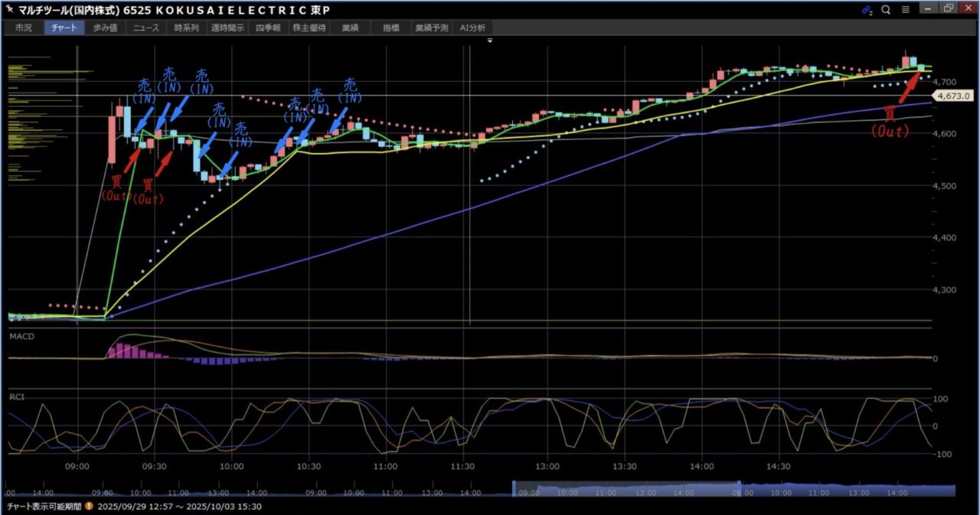Expand the small arrow below the tab bar
Screen dimensions: 980x515
pyautogui.click(x=490, y=39)
